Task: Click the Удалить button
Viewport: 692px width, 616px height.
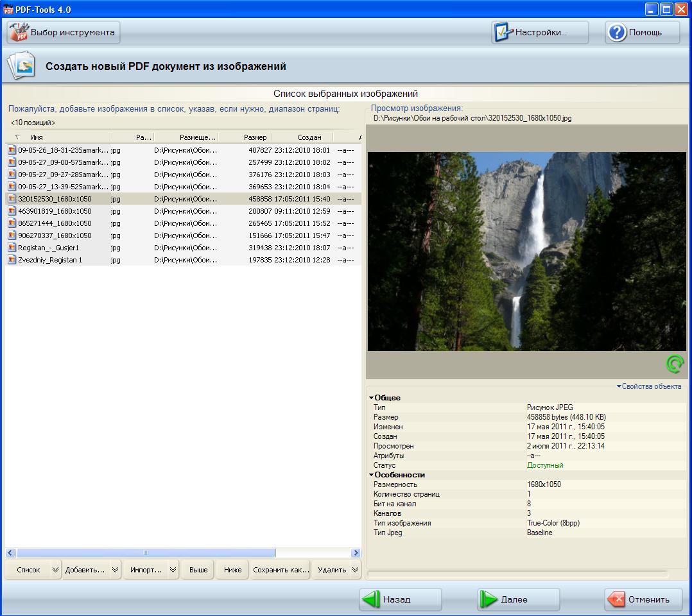Action: pos(332,570)
